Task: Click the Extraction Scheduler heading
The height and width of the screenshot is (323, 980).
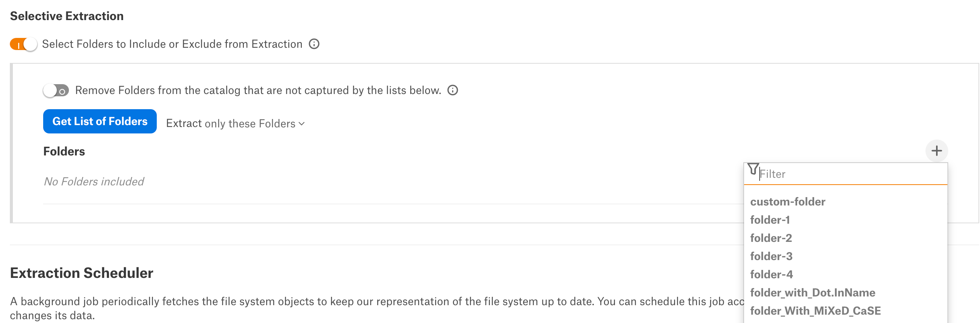Action: point(81,273)
